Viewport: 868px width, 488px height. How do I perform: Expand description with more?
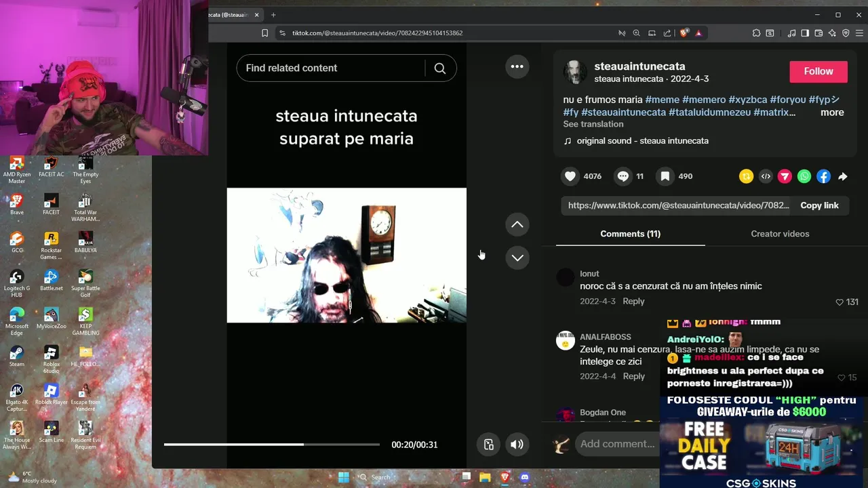(832, 113)
